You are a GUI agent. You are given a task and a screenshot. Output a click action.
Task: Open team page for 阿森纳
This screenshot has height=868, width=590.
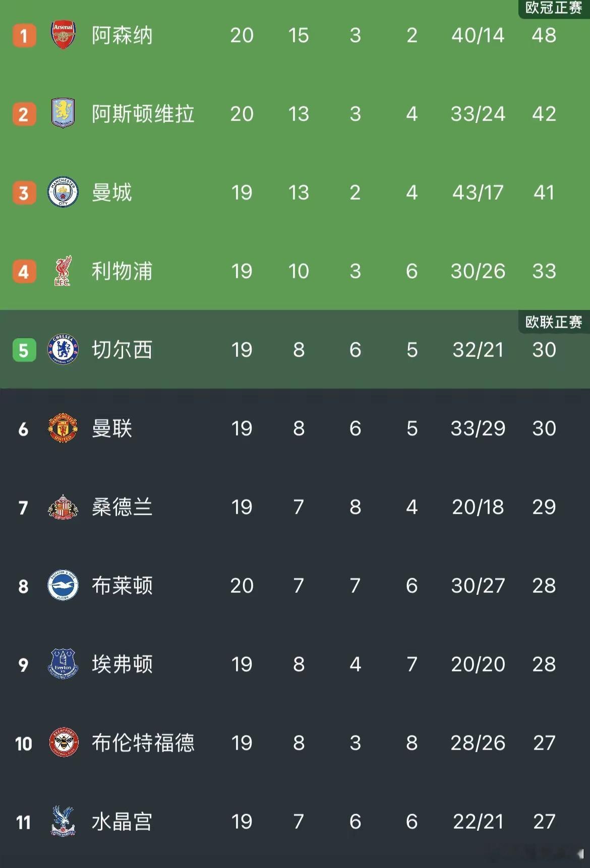[122, 35]
